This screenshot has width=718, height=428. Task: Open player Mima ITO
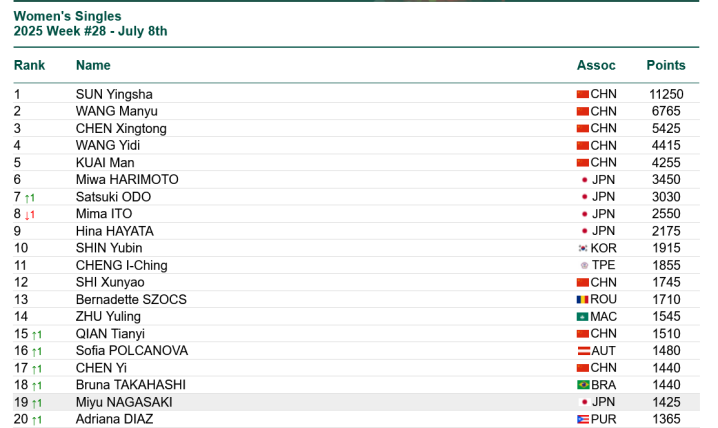click(104, 214)
